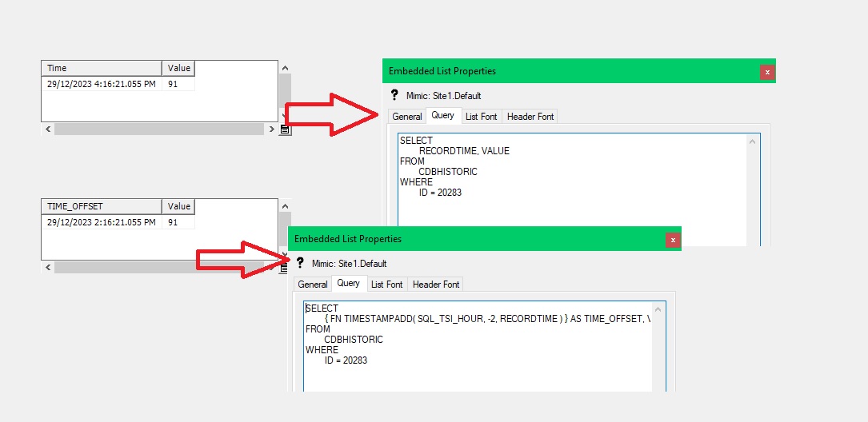
Task: Click scroll-right arrow of upper list
Action: pyautogui.click(x=271, y=129)
